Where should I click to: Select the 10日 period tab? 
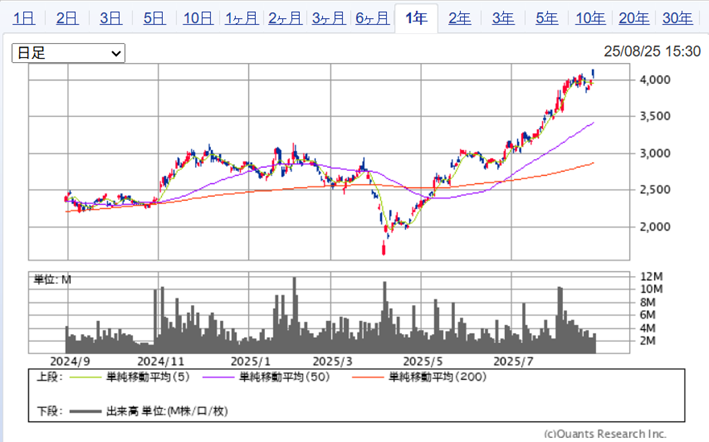point(199,18)
